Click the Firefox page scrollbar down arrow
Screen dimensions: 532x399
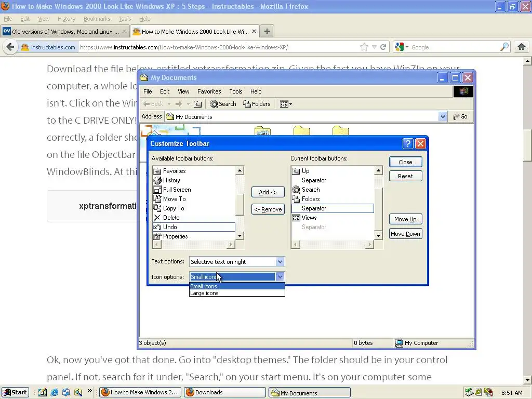tap(527, 380)
